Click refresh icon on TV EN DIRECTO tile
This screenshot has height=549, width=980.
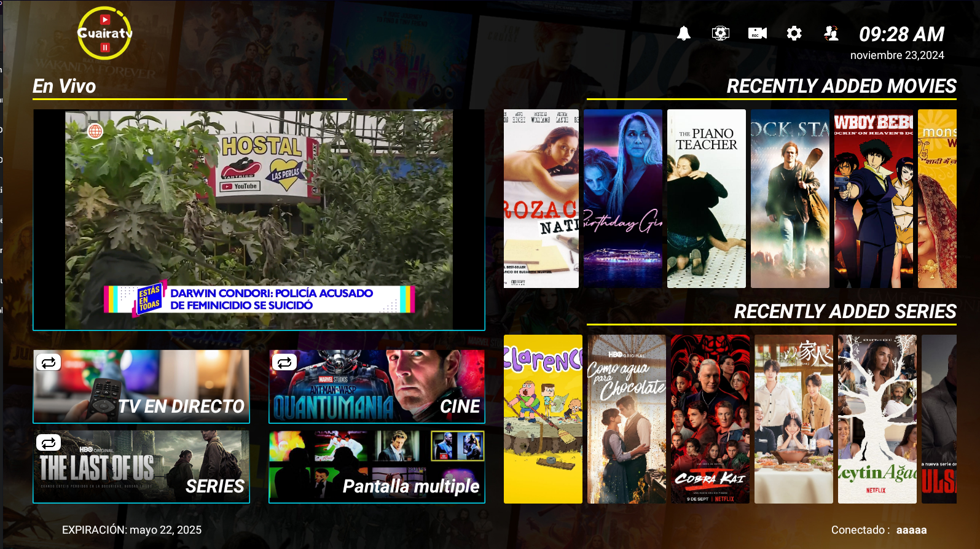(49, 362)
